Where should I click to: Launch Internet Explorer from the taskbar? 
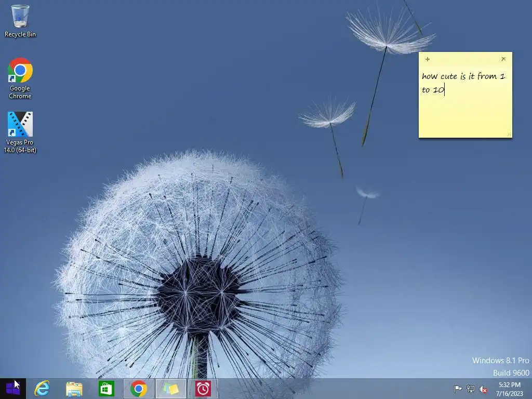pos(42,389)
